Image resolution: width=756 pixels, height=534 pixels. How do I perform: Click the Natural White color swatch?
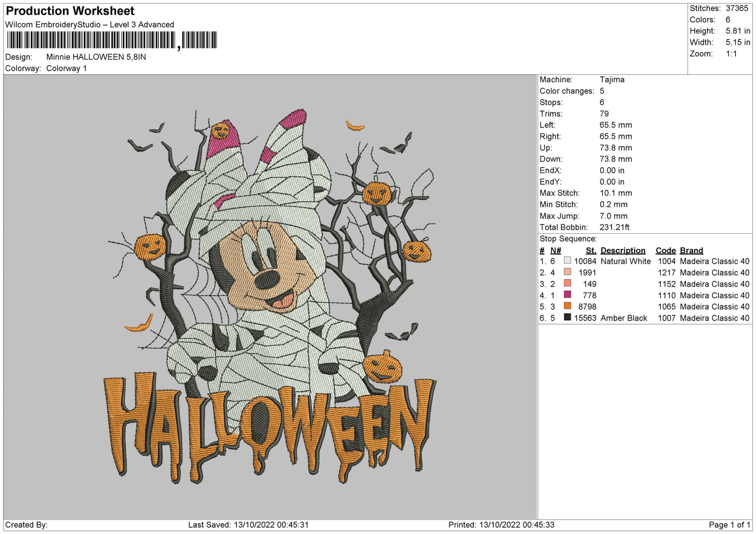coord(567,261)
